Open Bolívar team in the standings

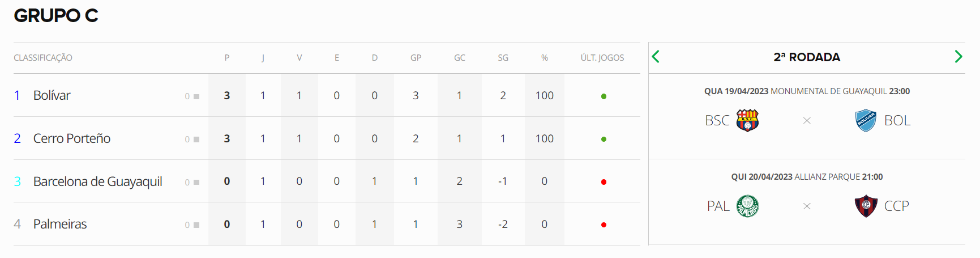52,95
